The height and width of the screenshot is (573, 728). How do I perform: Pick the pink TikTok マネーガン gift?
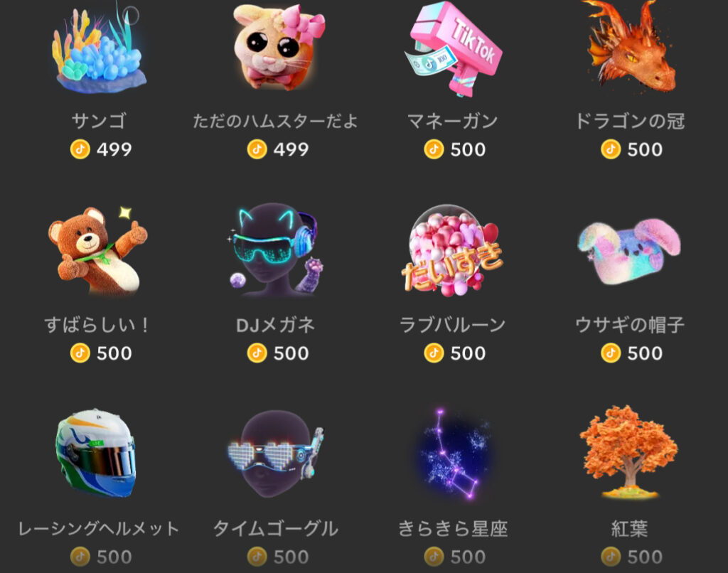(454, 49)
